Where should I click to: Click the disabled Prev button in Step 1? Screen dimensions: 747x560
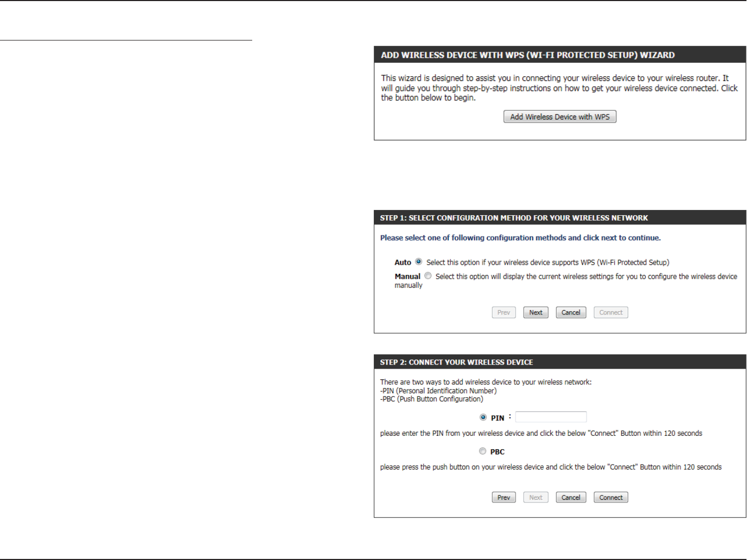tap(503, 312)
